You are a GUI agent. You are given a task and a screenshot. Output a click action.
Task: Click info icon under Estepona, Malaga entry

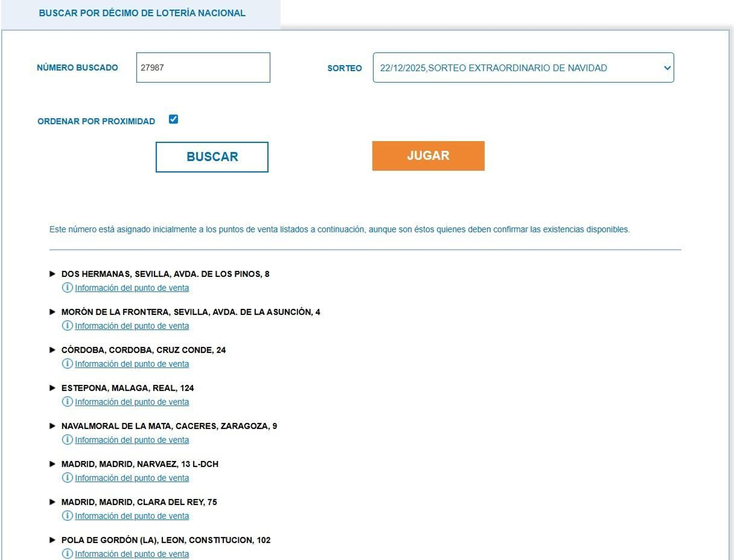(x=67, y=402)
